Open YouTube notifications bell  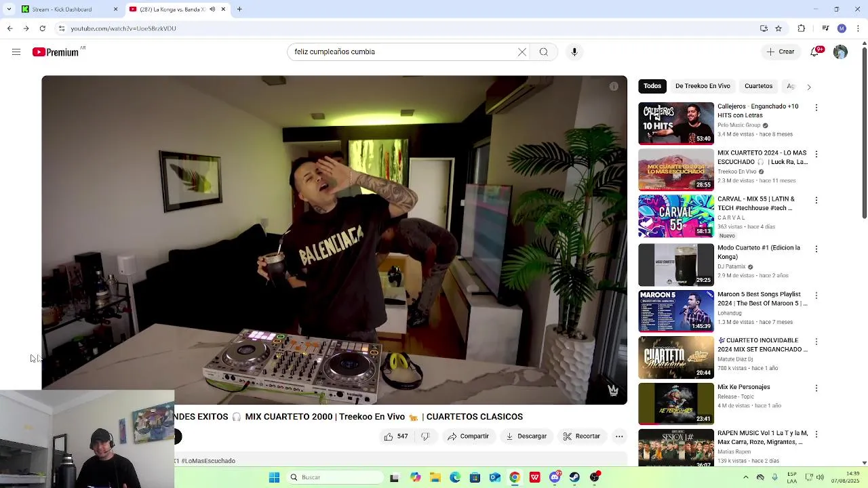click(815, 52)
